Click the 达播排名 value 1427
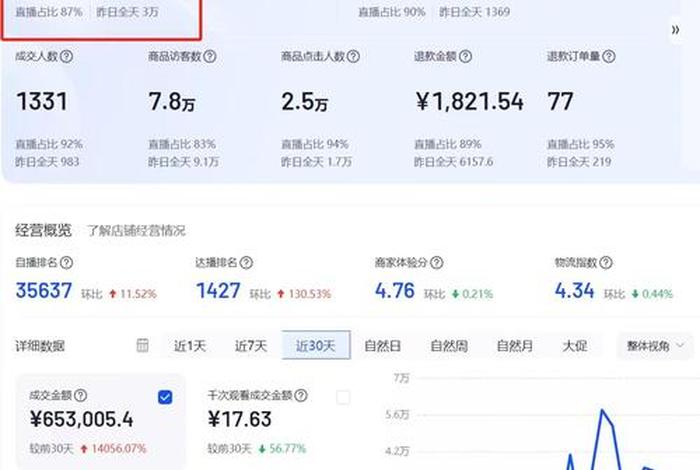This screenshot has height=470, width=700. point(218,291)
